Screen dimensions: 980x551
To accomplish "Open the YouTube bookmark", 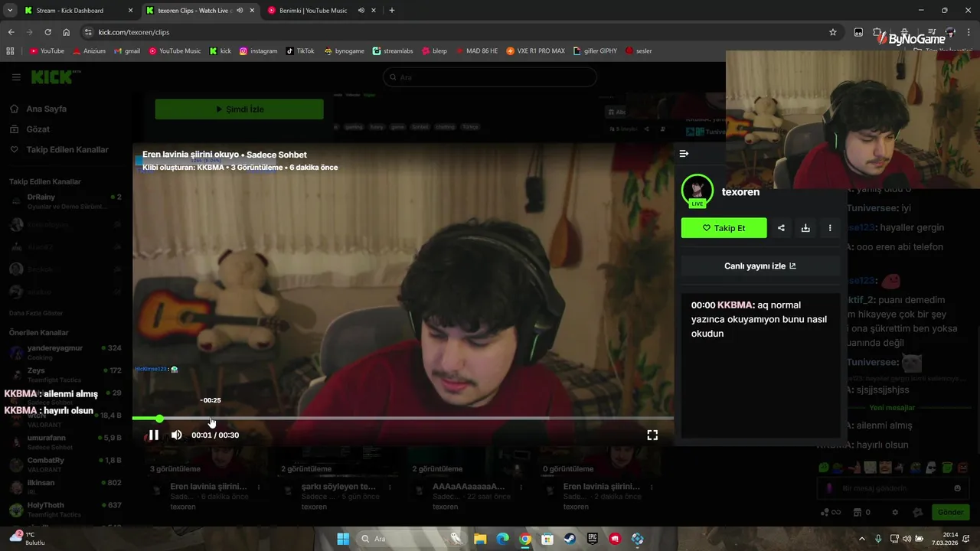I will (x=47, y=51).
